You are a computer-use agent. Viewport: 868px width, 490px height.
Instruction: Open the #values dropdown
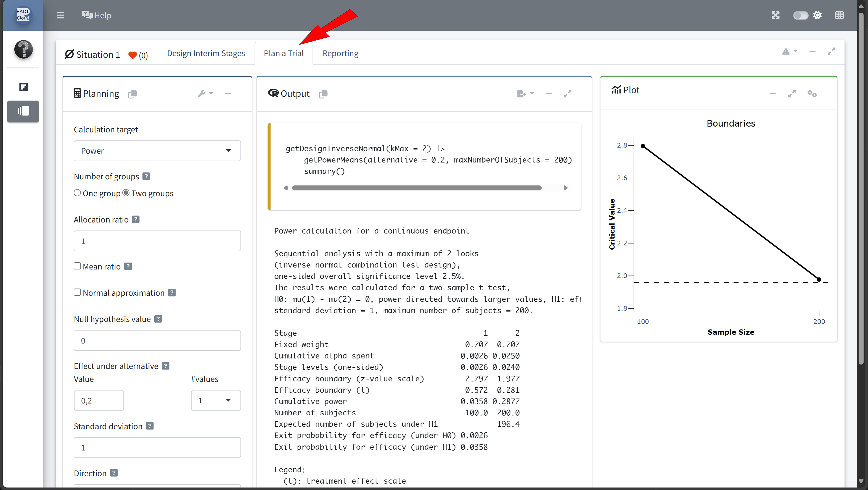[x=216, y=400]
